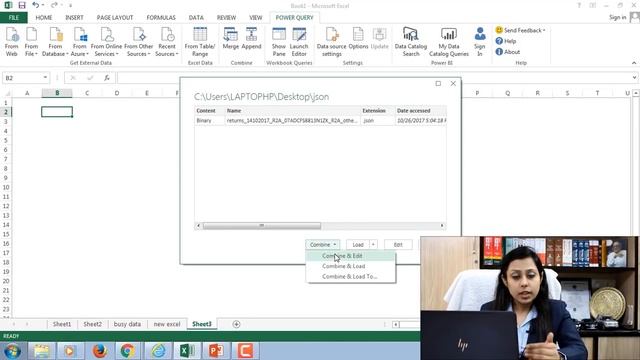Click the Undo icon in quick access toolbar
This screenshot has height=360, width=640.
click(36, 5)
